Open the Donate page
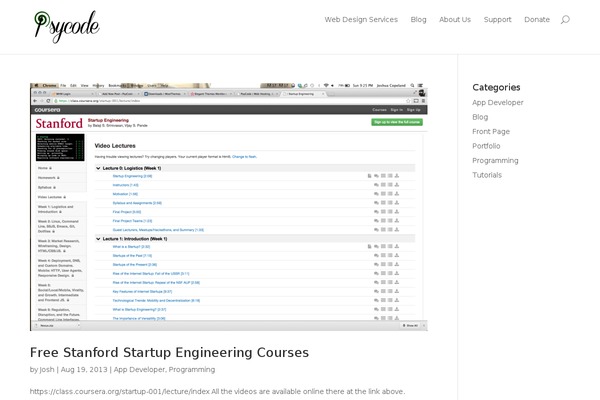 tap(537, 20)
